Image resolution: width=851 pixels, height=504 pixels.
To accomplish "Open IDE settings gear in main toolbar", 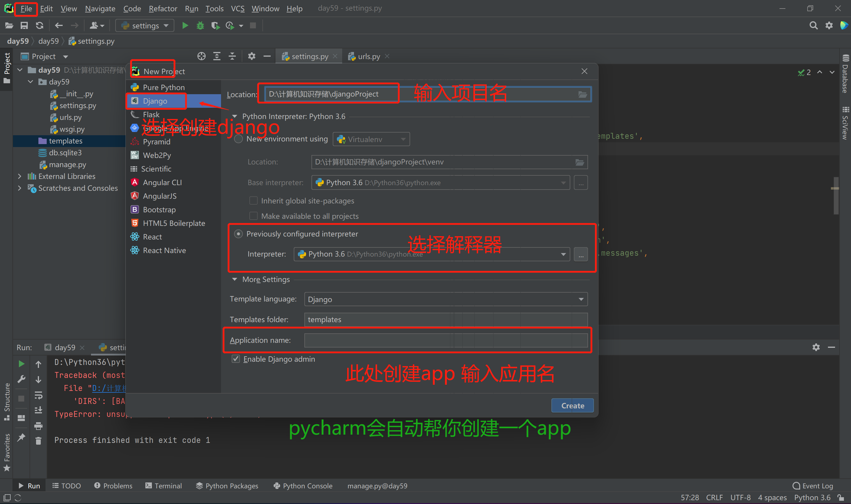I will [829, 25].
